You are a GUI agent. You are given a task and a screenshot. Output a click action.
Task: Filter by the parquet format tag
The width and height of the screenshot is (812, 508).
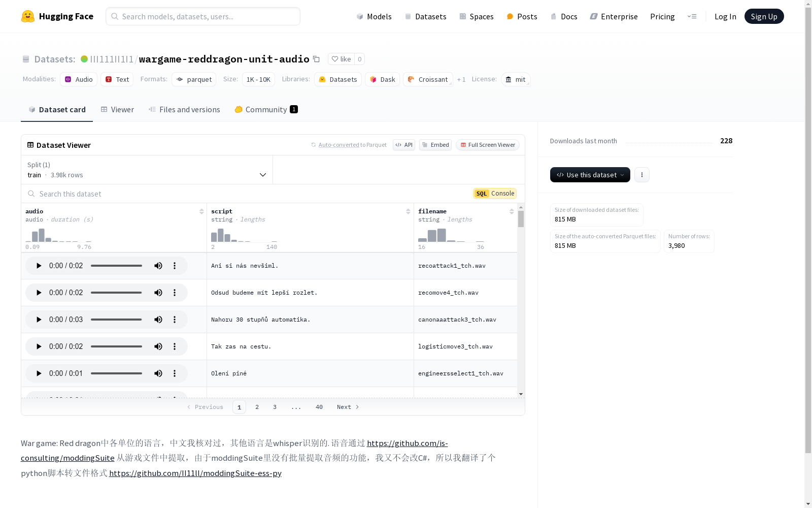[x=194, y=79]
